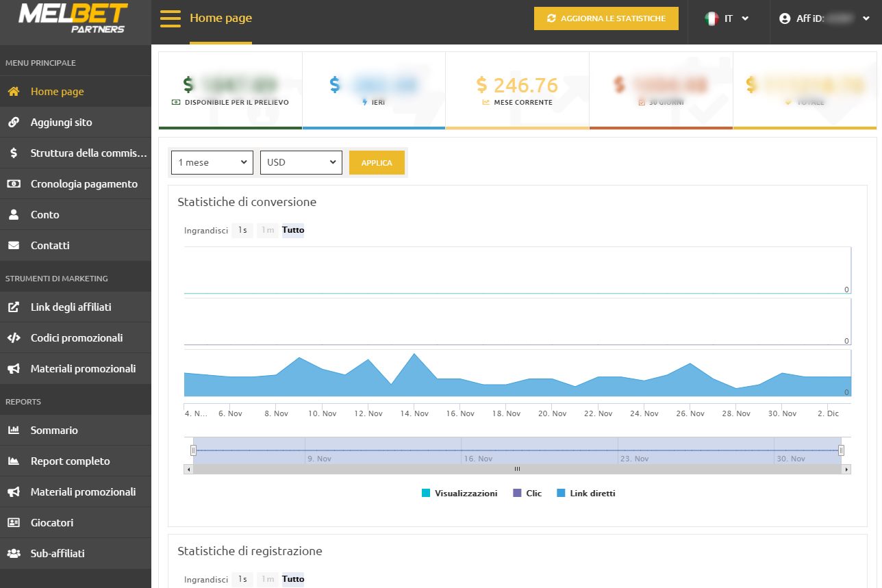Open Cronologia pagamento menu item
The image size is (882, 588).
coord(75,183)
